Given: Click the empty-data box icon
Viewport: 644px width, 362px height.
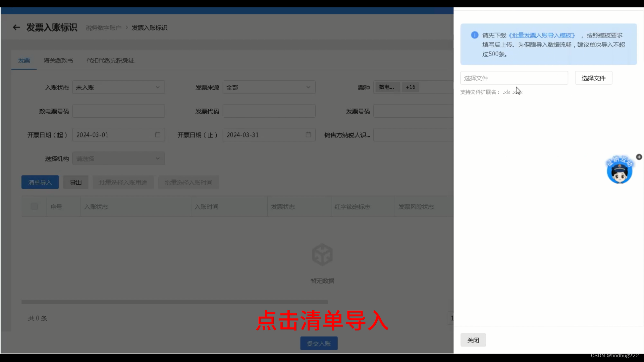Looking at the screenshot, I should (x=322, y=255).
